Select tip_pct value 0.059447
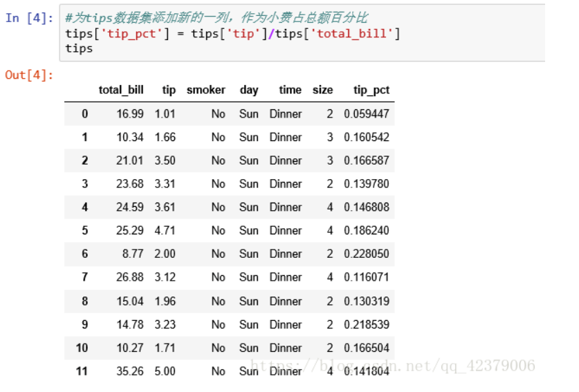This screenshot has height=392, width=579. coord(367,113)
